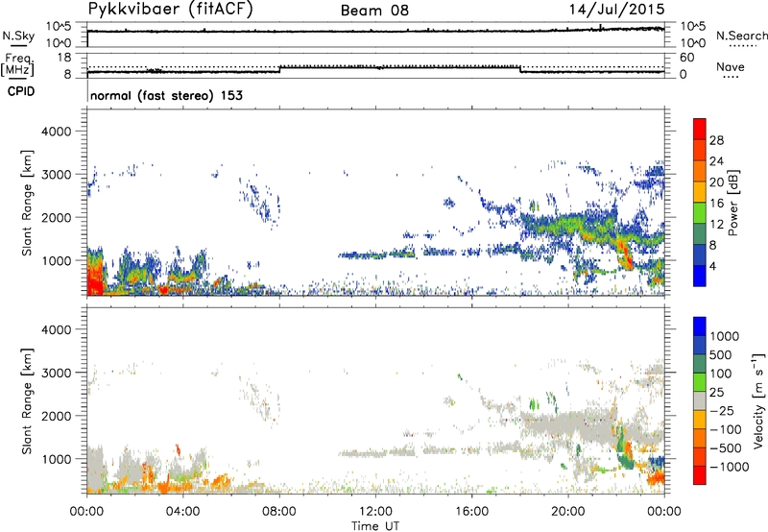Click the power color bar blue segment
This screenshot has width=768, height=532.
pos(700,276)
